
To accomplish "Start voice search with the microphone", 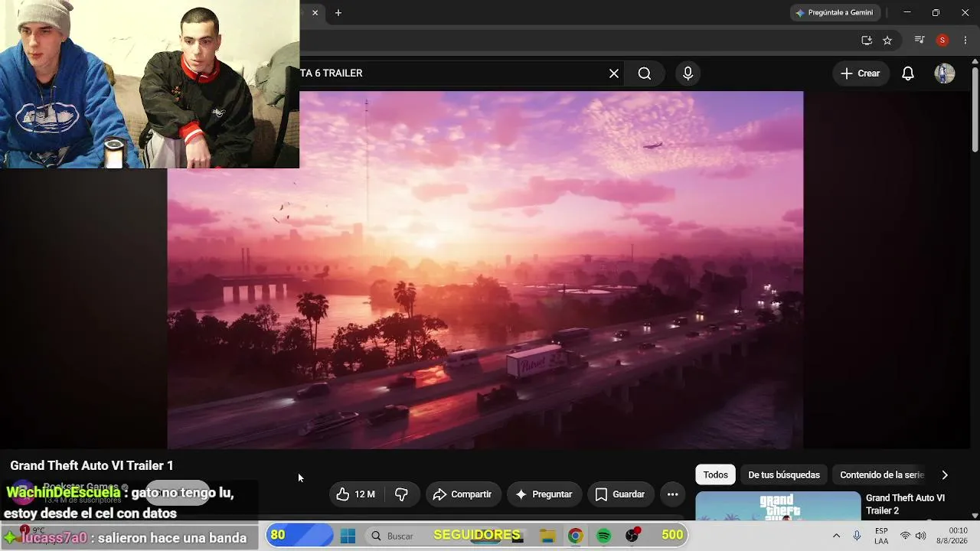I will [x=688, y=73].
